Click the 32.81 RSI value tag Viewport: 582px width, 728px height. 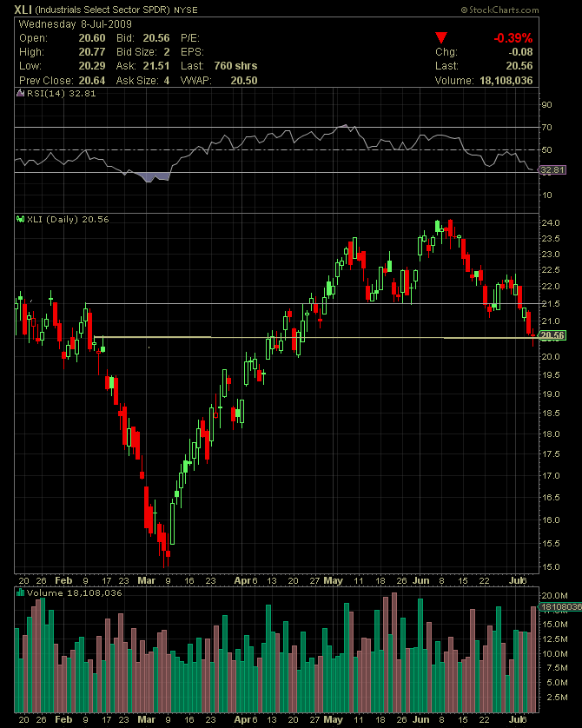[x=552, y=170]
